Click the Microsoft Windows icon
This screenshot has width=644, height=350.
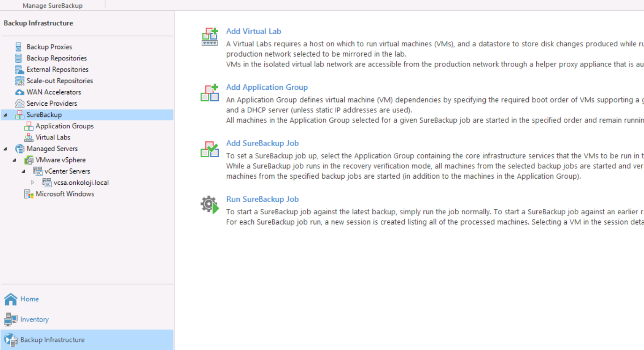(29, 194)
